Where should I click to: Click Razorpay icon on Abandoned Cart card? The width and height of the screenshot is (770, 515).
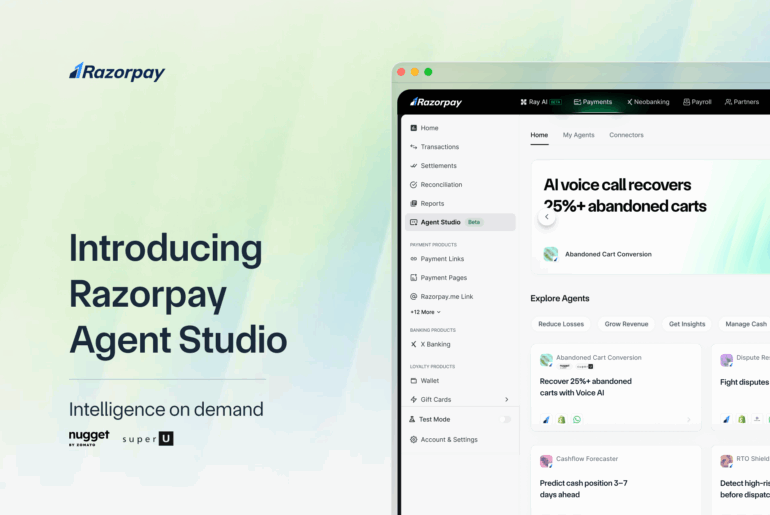pos(546,420)
